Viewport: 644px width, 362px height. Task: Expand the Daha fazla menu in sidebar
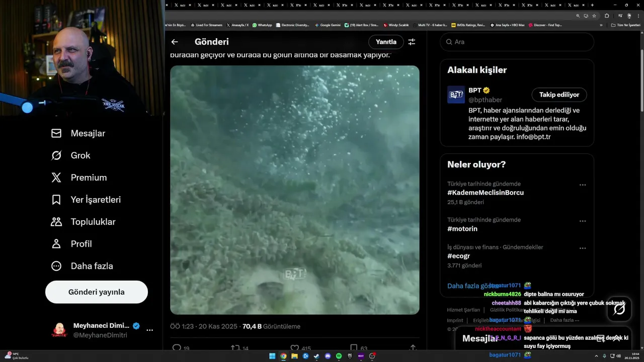(x=82, y=266)
